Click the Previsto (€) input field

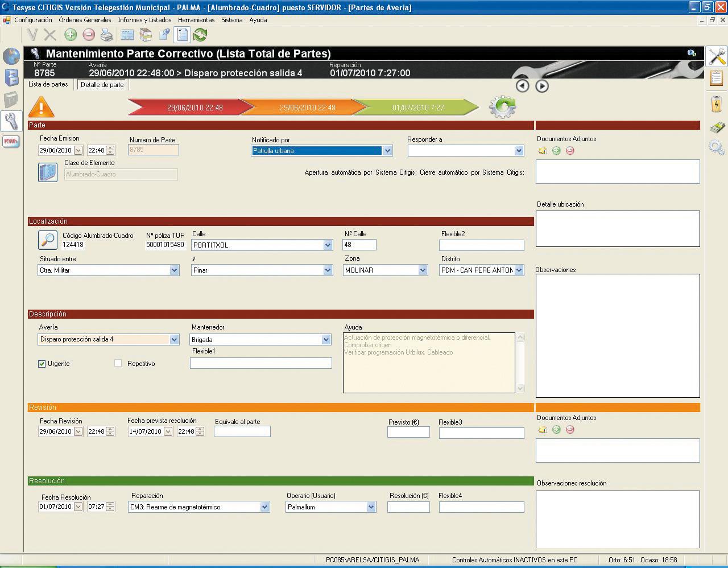point(408,432)
